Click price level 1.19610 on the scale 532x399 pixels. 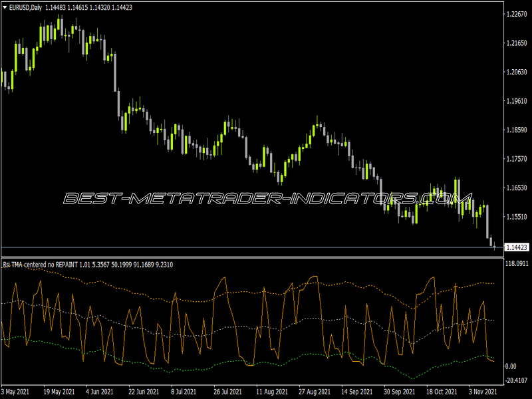pyautogui.click(x=517, y=101)
